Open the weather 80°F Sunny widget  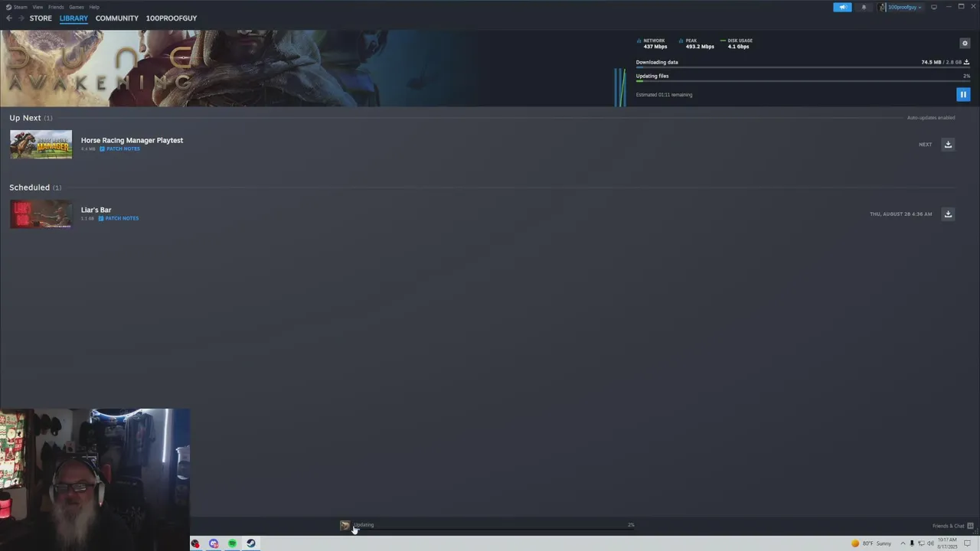871,543
